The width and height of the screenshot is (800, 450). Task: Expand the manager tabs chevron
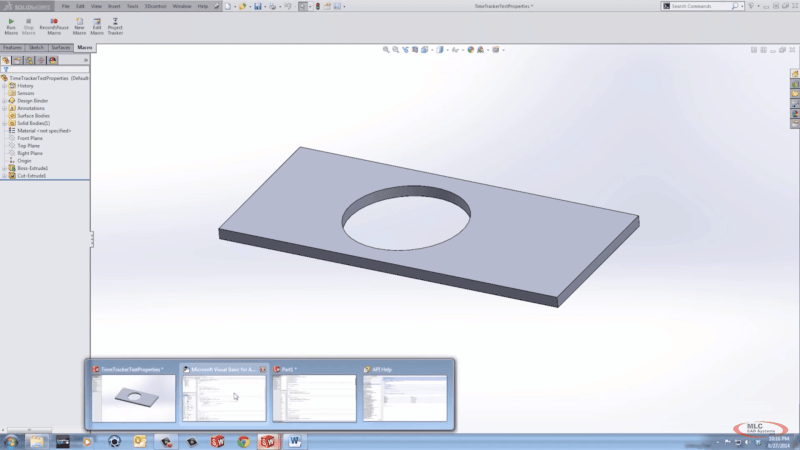(86, 60)
